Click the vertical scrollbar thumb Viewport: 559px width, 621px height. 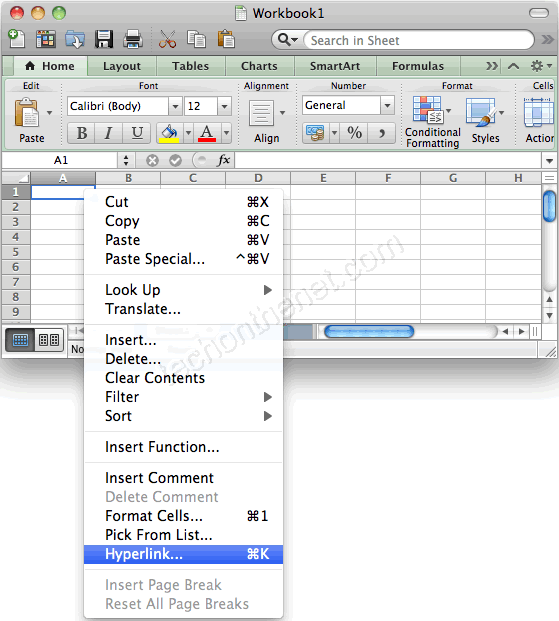pos(549,206)
